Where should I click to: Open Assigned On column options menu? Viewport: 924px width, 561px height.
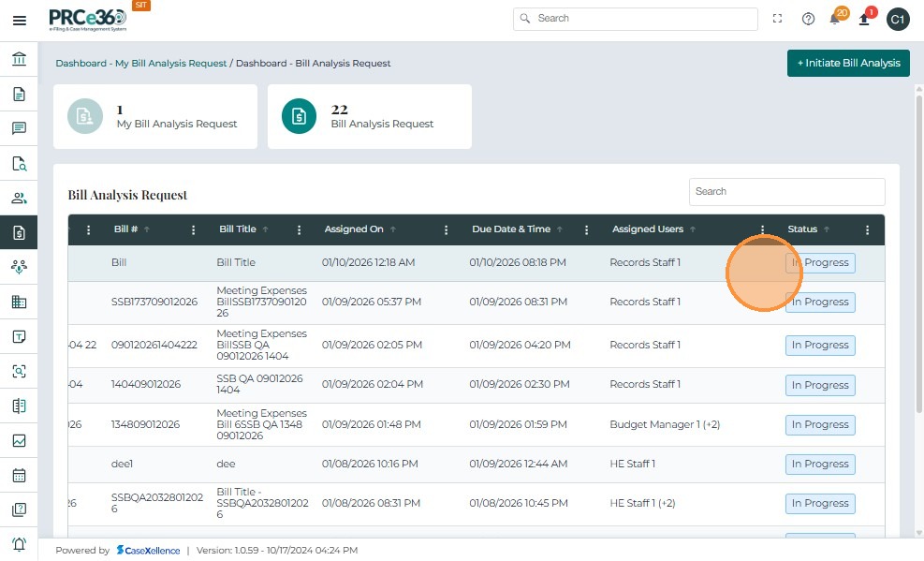447,229
